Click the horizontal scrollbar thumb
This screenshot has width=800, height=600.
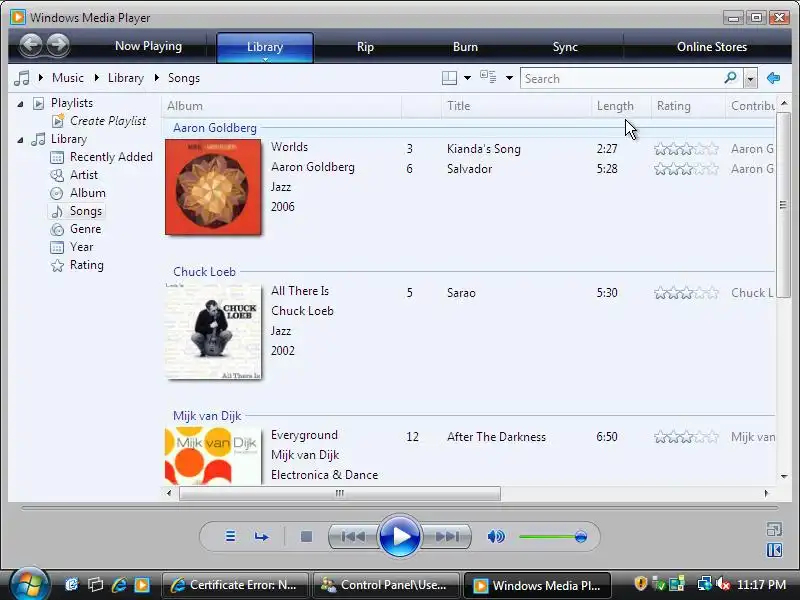tap(340, 493)
